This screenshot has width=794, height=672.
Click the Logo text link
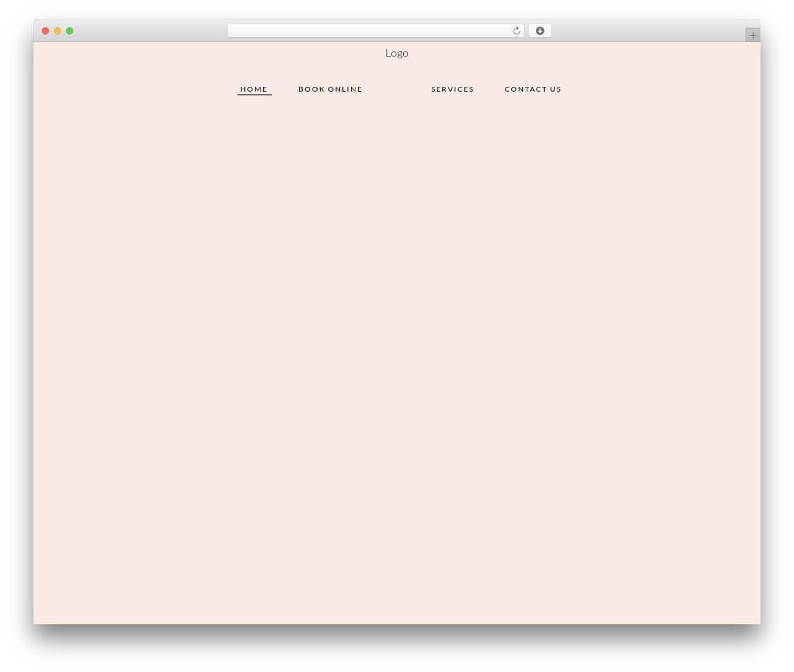[x=397, y=53]
